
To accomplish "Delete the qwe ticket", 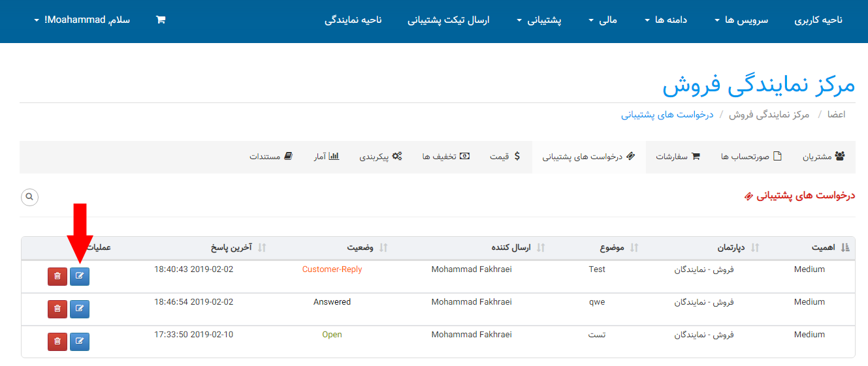I will [57, 309].
